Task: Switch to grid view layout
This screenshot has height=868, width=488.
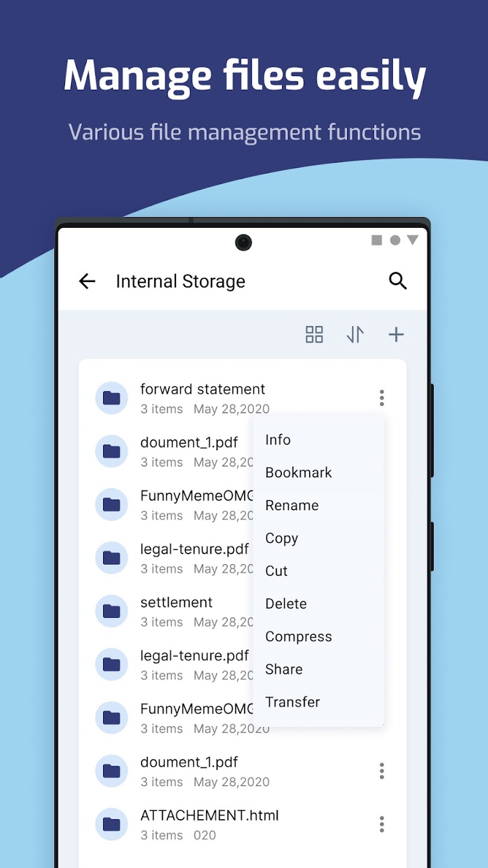Action: [314, 335]
